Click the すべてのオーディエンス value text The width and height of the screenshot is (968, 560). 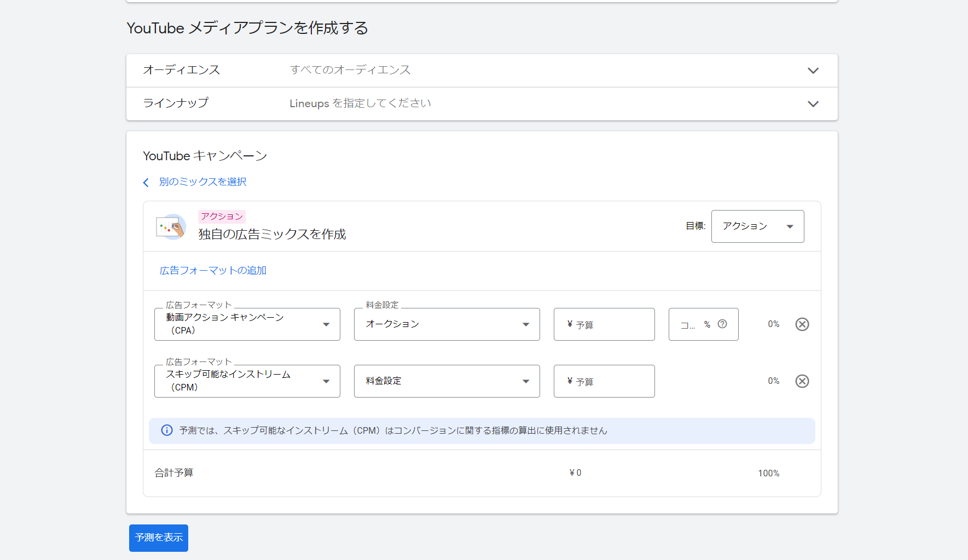pos(350,70)
